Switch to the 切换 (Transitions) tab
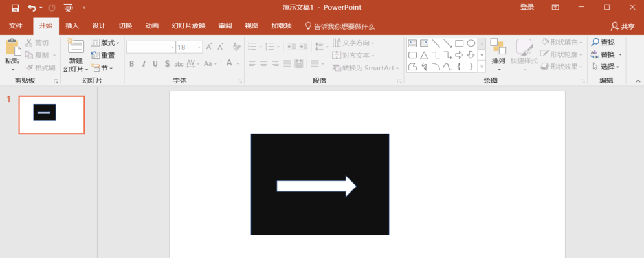Screen dimensions: 644x258 coord(126,26)
